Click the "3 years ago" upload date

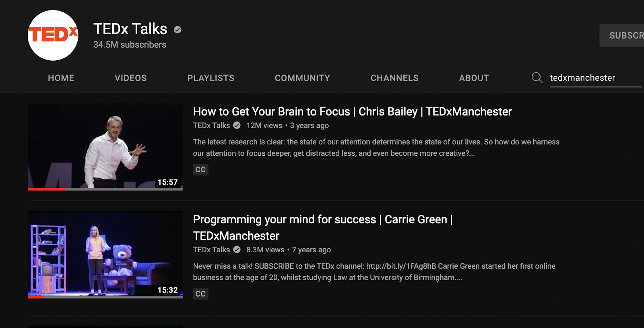pos(310,126)
